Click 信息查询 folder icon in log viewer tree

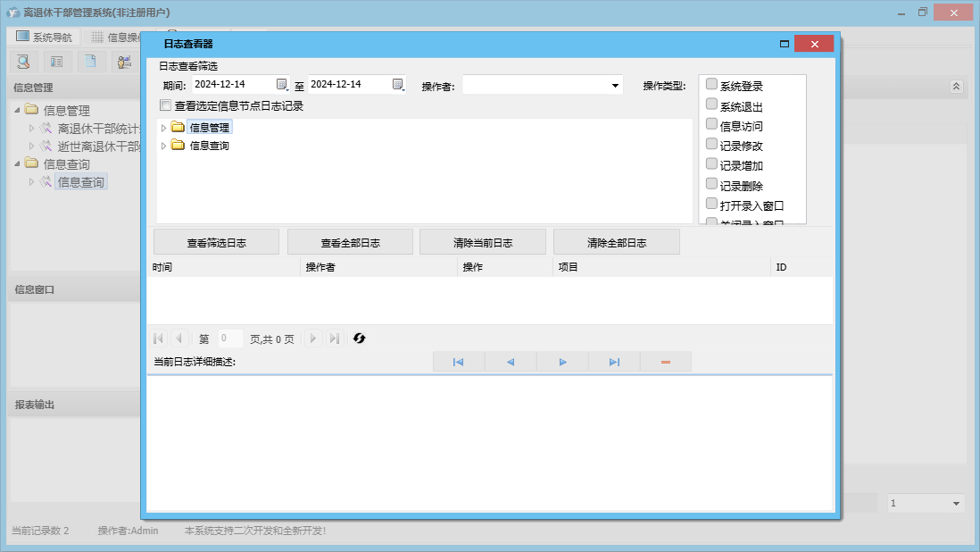click(179, 146)
